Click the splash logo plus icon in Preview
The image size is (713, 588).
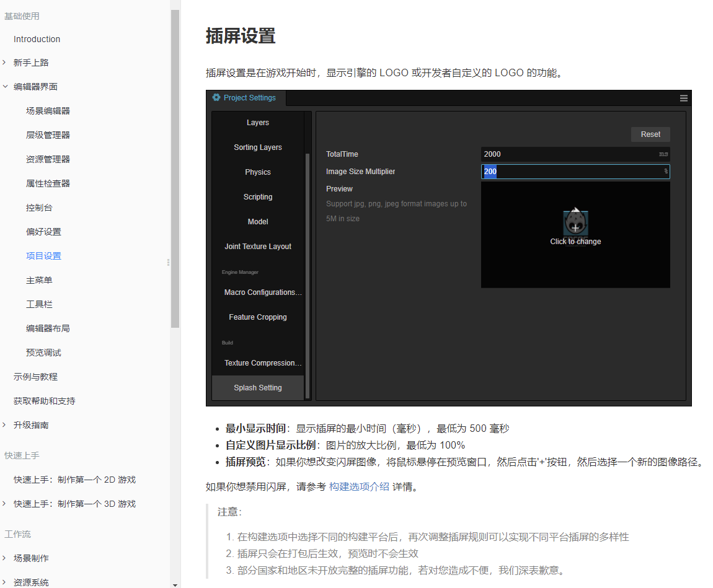(575, 227)
